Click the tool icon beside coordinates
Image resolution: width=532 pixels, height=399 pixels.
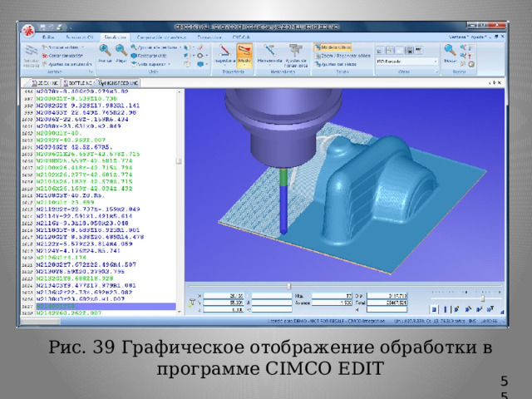[x=192, y=302]
